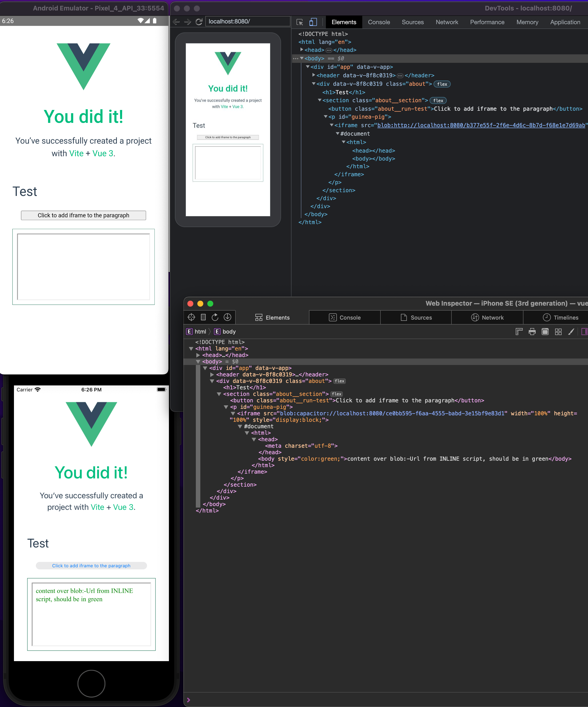Expand the head node in Chrome DevTools
Screen dimensions: 588x707
click(x=302, y=50)
